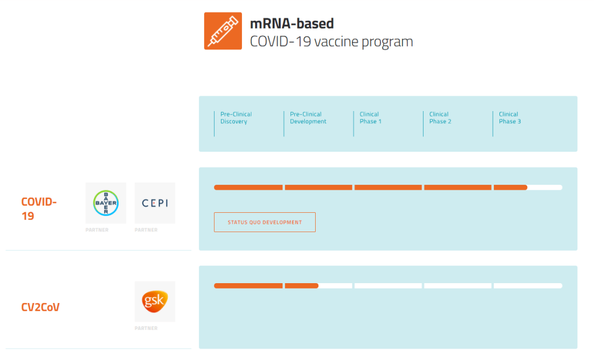
Task: Select the Pre-Clinical Development column header
Action: (x=308, y=118)
